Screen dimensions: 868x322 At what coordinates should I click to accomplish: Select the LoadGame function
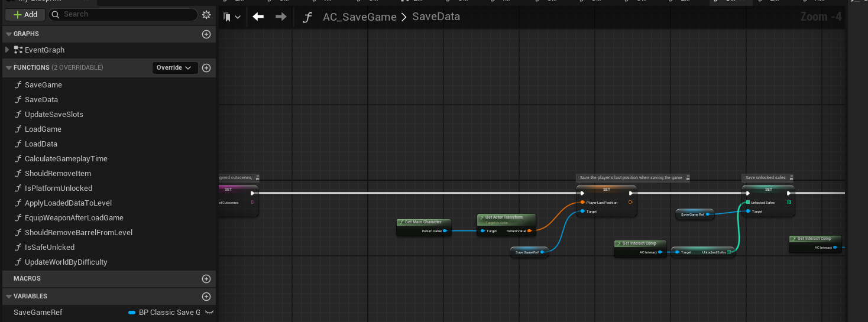43,129
